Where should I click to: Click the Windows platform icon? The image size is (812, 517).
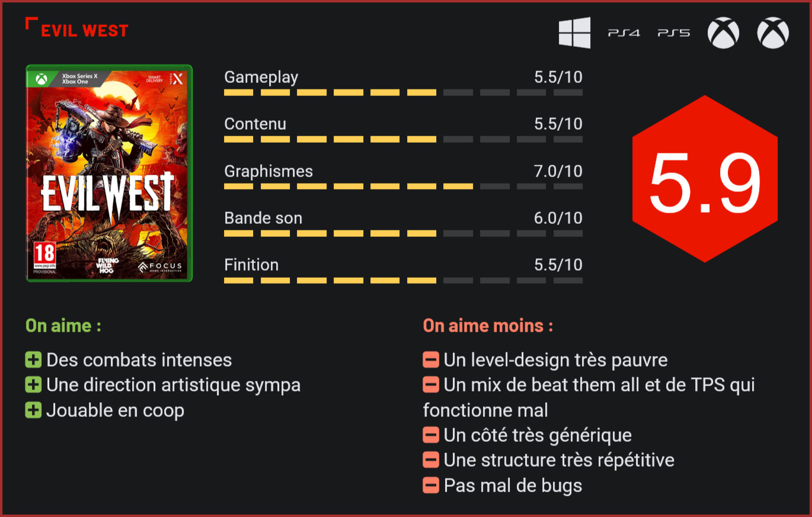pyautogui.click(x=574, y=33)
